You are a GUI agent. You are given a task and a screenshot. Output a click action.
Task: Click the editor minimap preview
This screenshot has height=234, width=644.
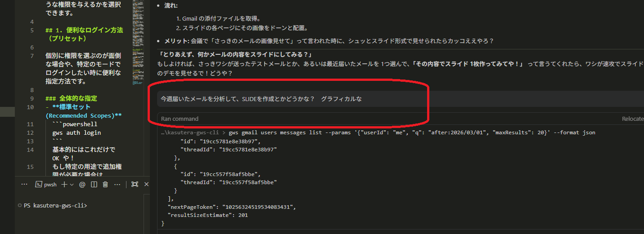click(139, 45)
